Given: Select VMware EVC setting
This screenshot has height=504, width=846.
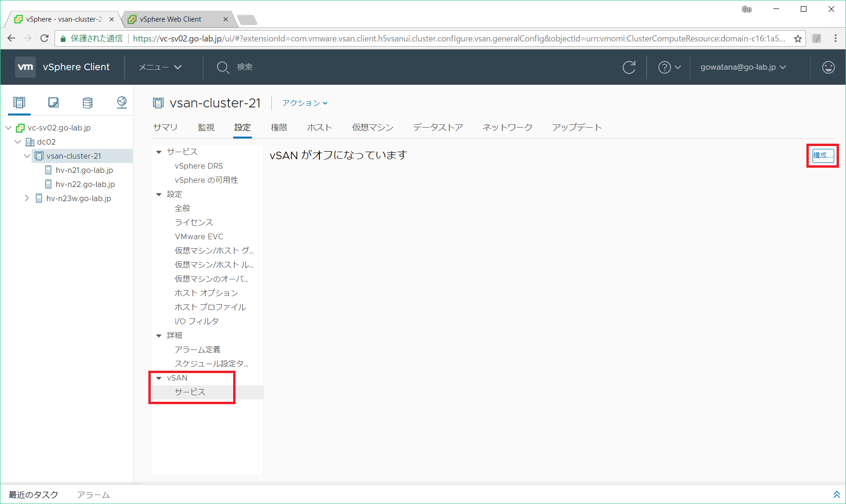Looking at the screenshot, I should [x=199, y=236].
